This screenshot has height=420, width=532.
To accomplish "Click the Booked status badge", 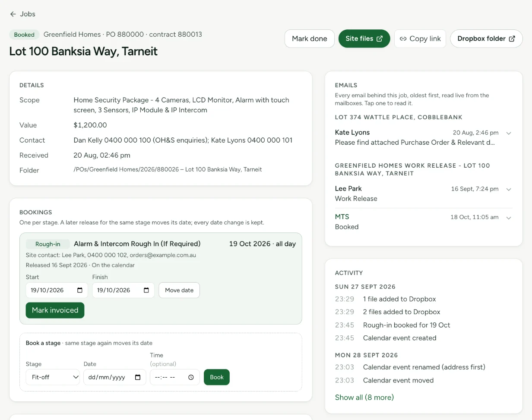I will pos(24,35).
